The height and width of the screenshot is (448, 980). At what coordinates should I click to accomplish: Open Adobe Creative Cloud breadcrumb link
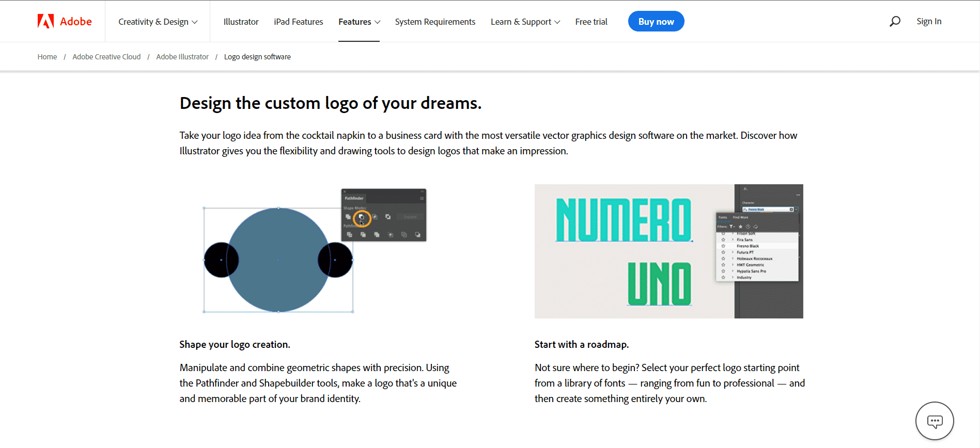click(x=106, y=57)
